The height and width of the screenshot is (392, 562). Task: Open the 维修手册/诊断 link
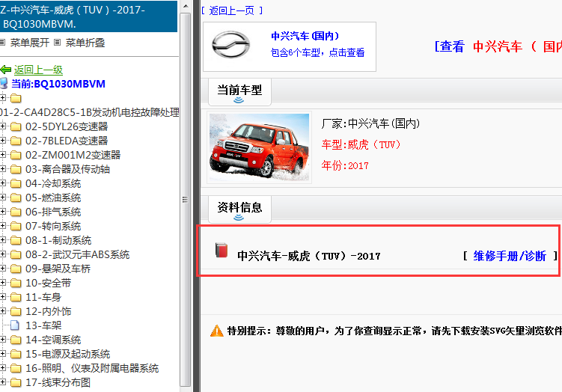click(510, 256)
